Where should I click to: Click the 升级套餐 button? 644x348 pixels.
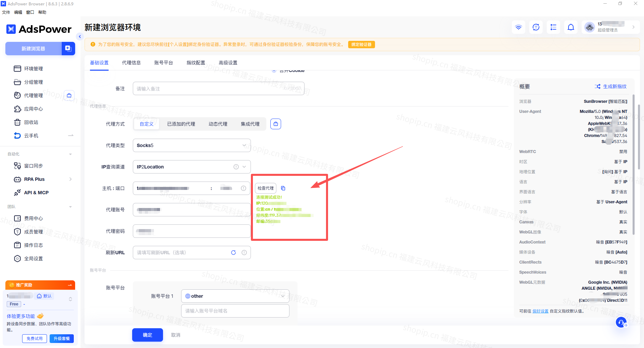62,339
